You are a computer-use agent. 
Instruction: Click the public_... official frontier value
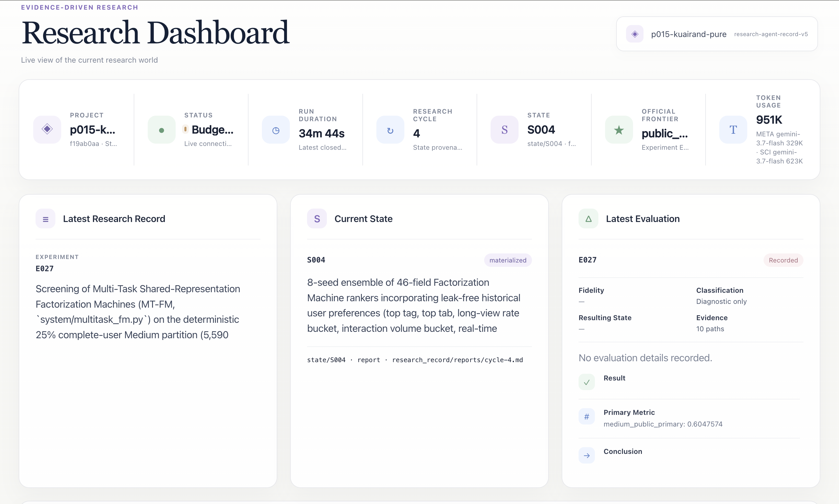665,133
